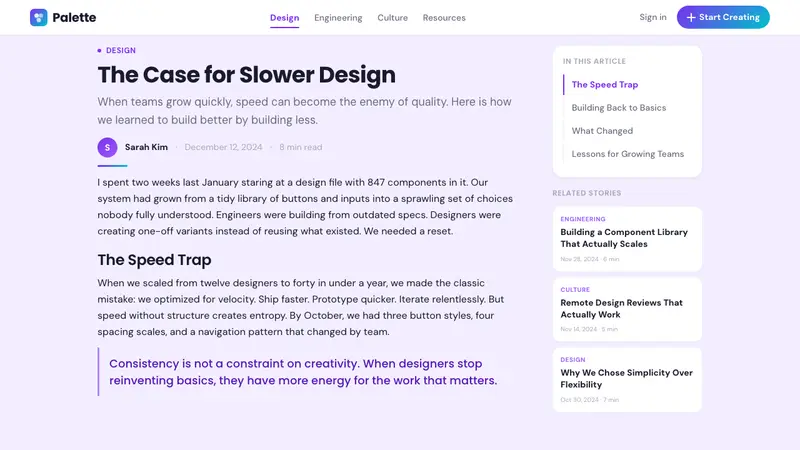Click the plus icon in Start Creating

tap(691, 17)
